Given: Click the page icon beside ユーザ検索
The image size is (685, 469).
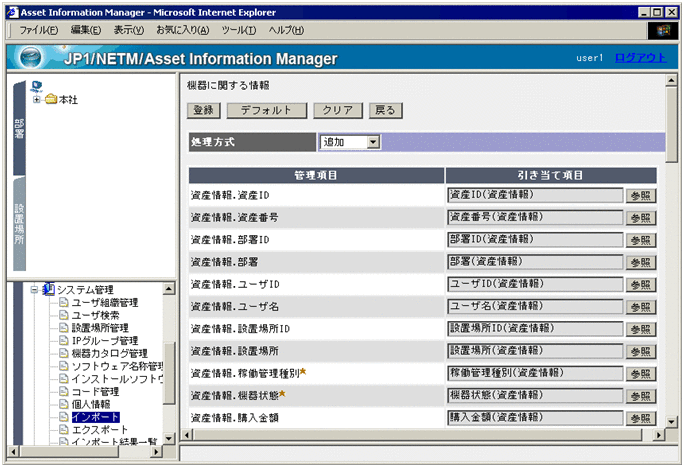Looking at the screenshot, I should (x=63, y=315).
